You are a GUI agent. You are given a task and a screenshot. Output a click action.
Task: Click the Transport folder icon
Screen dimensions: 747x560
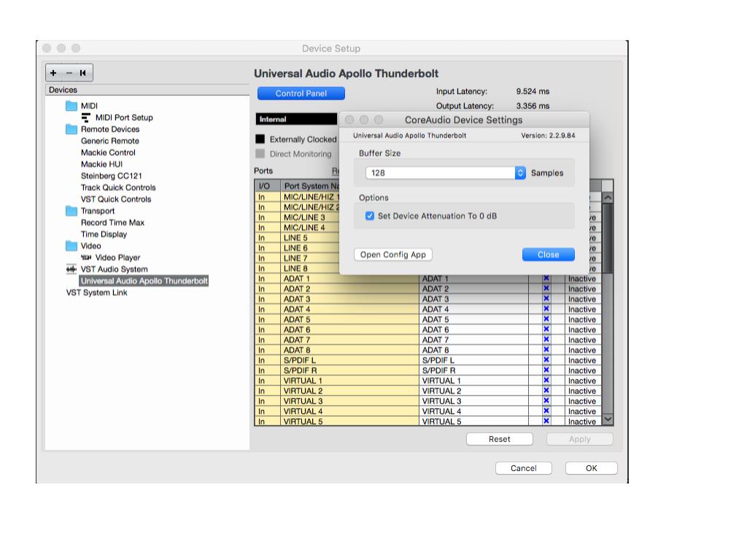tap(71, 211)
